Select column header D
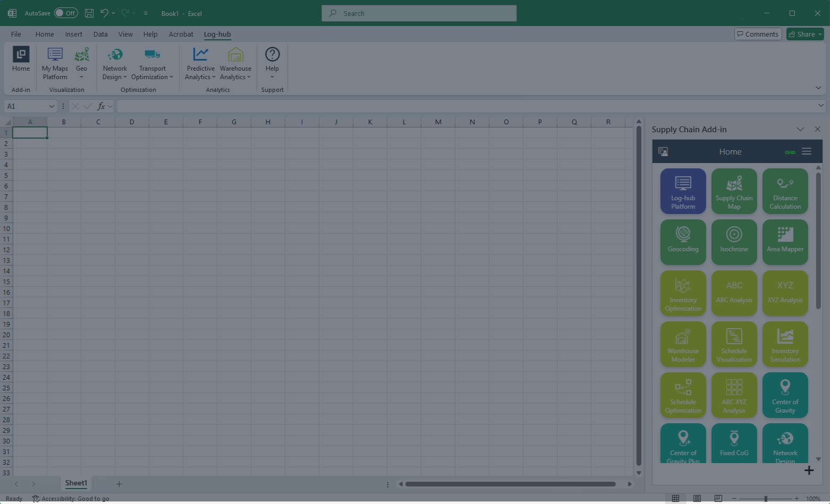The image size is (830, 504). coord(132,122)
